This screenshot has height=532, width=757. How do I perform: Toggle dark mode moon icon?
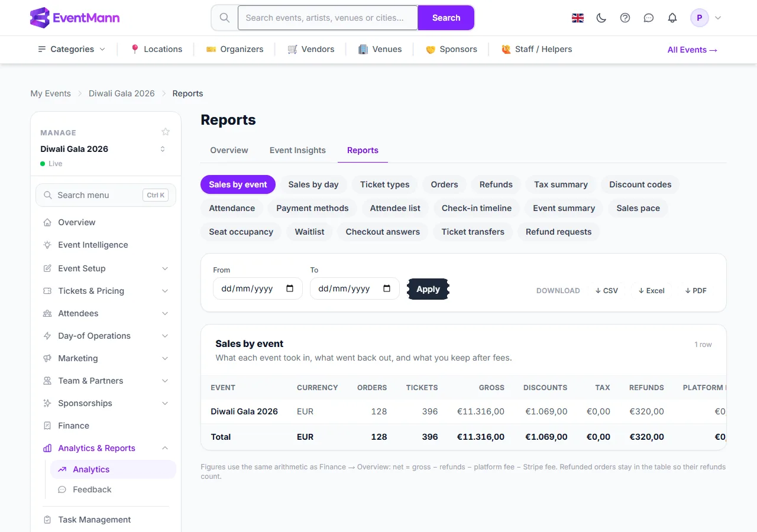[601, 18]
